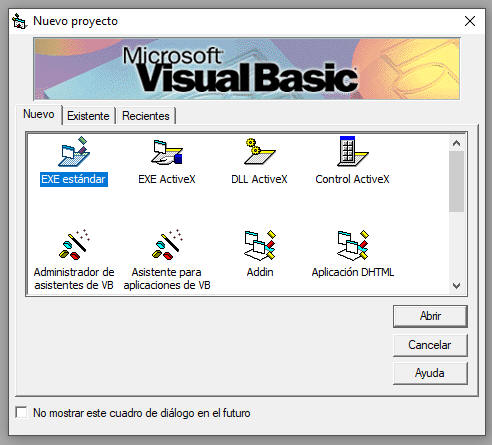
Task: Switch to the Existente tab
Action: tap(88, 116)
